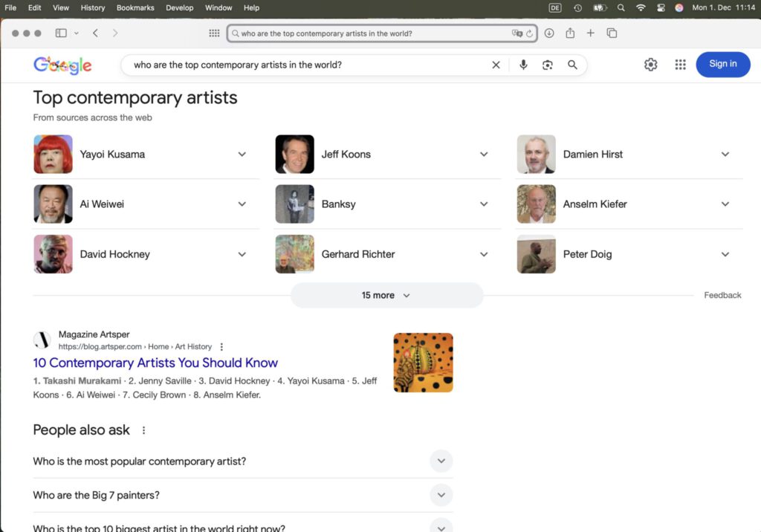Toggle the Safari sidebar icon
This screenshot has width=761, height=532.
point(60,33)
